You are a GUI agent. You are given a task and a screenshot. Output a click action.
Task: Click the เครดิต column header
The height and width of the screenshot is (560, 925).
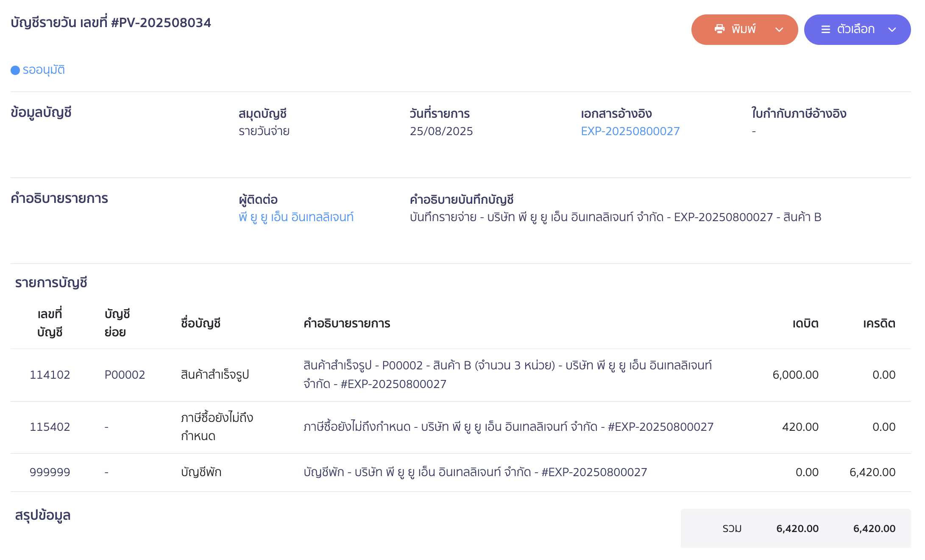click(x=879, y=324)
